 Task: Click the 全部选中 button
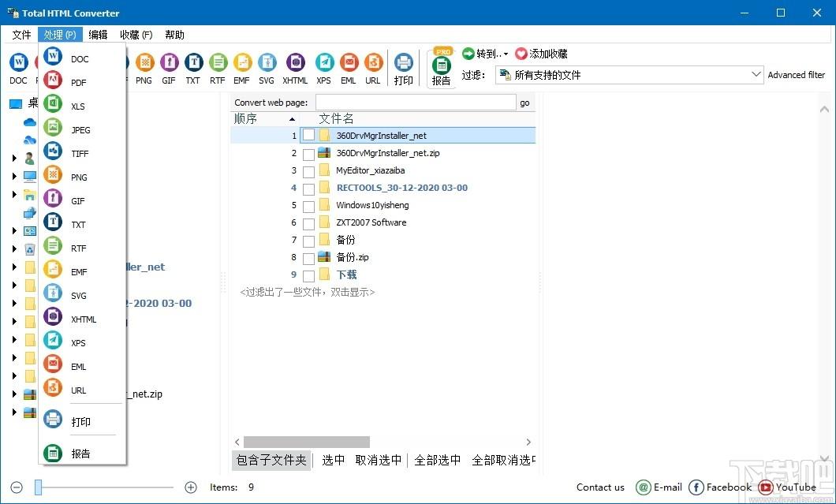click(438, 460)
